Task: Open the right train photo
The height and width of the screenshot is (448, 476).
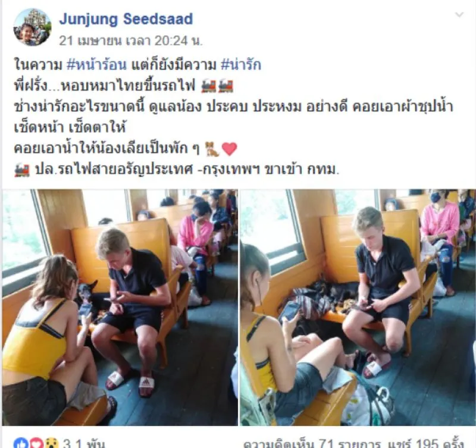Action: [358, 307]
